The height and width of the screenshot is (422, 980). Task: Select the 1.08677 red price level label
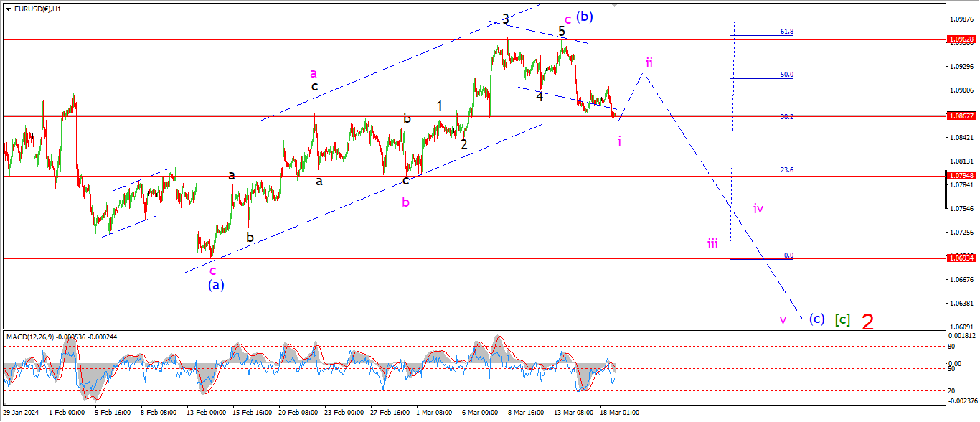(x=961, y=116)
